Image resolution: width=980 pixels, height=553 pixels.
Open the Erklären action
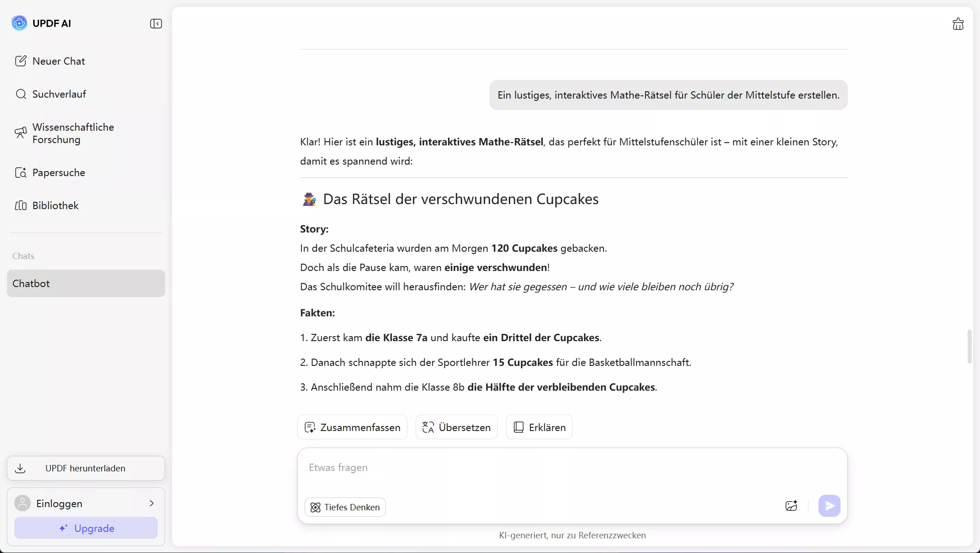click(x=539, y=427)
